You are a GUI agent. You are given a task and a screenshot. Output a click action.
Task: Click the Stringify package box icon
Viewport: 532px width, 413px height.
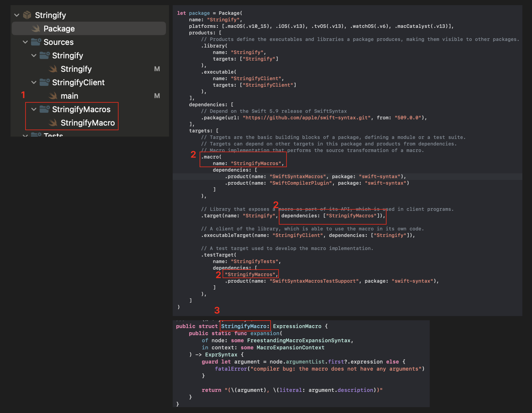27,15
